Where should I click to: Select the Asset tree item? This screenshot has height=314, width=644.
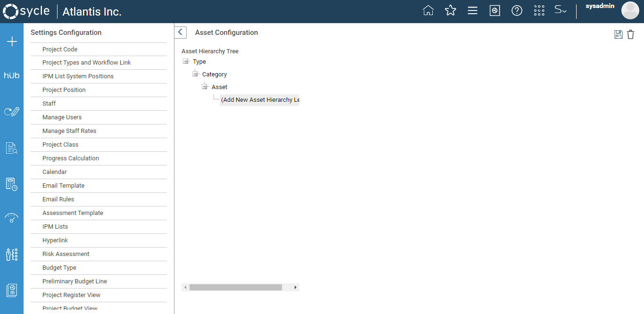coord(220,87)
